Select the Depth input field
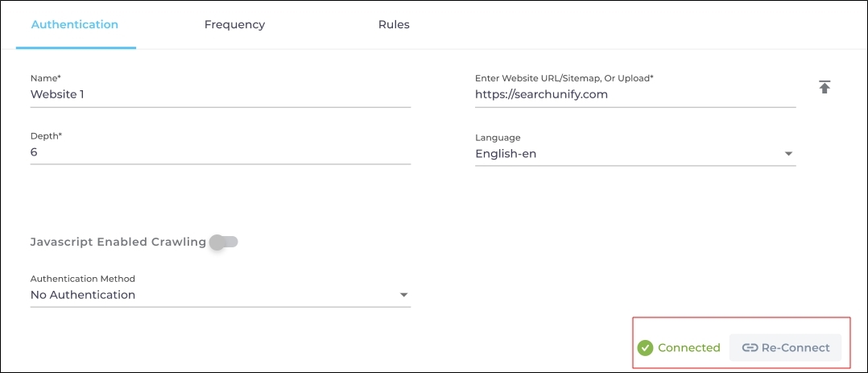The width and height of the screenshot is (868, 373). pyautogui.click(x=220, y=151)
